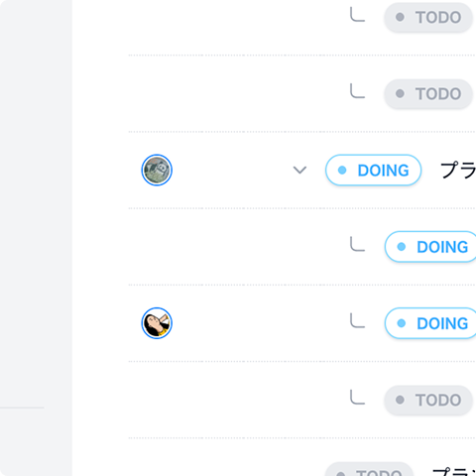The image size is (476, 476).
Task: Click subtask indent icon beside first DOING subtask badge
Action: point(358,244)
